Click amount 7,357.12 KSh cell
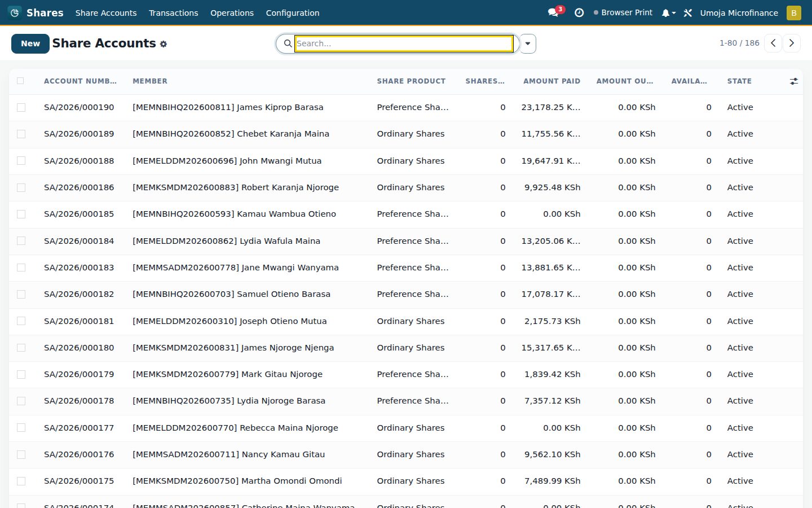The height and width of the screenshot is (508, 812). tap(552, 401)
